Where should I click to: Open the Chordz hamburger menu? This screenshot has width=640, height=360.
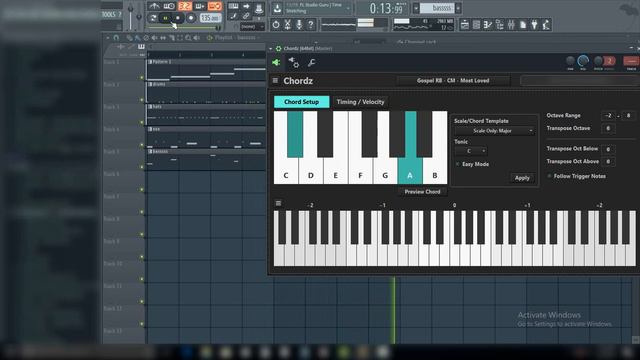(x=275, y=80)
